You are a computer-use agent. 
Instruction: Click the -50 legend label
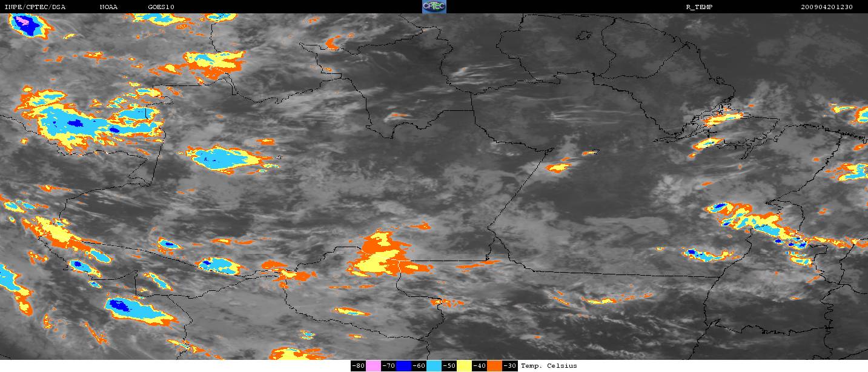(x=449, y=366)
